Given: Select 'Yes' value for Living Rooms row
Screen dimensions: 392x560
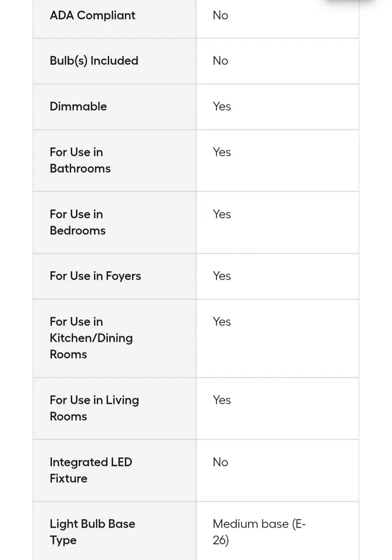Looking at the screenshot, I should pyautogui.click(x=222, y=400).
